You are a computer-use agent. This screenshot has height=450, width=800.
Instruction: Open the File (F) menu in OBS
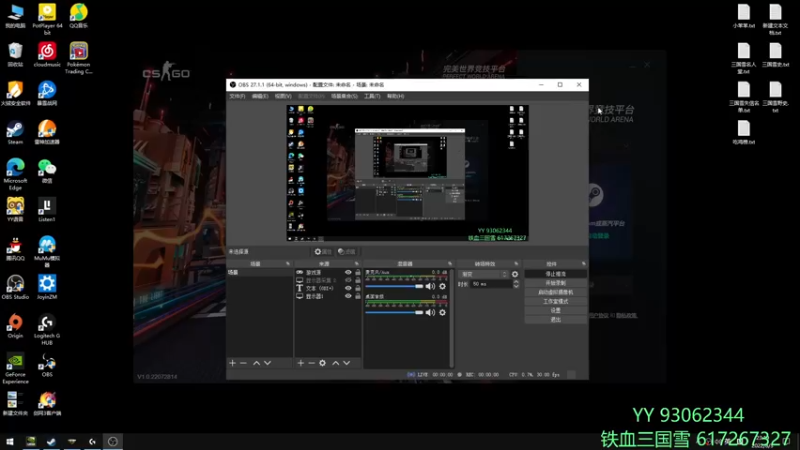point(237,96)
